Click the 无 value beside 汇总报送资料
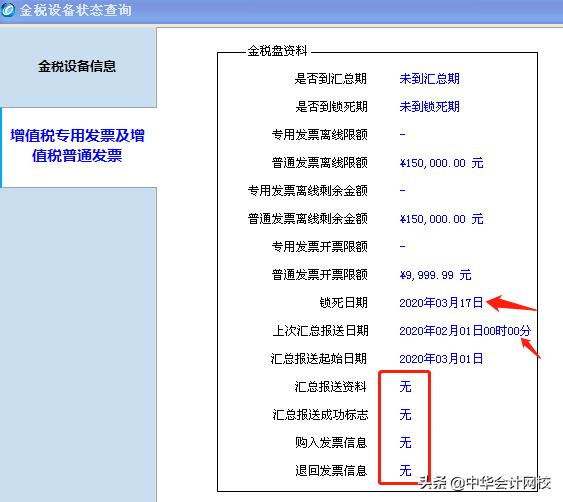 (405, 387)
